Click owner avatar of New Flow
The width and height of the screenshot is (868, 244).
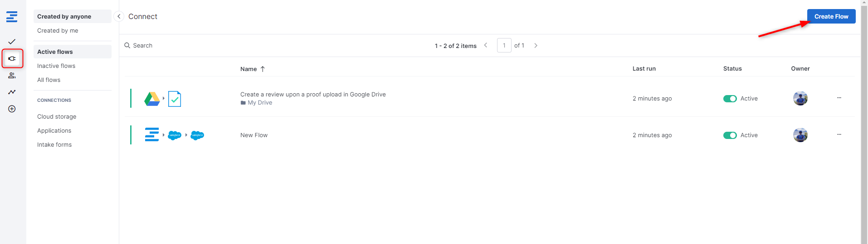800,135
